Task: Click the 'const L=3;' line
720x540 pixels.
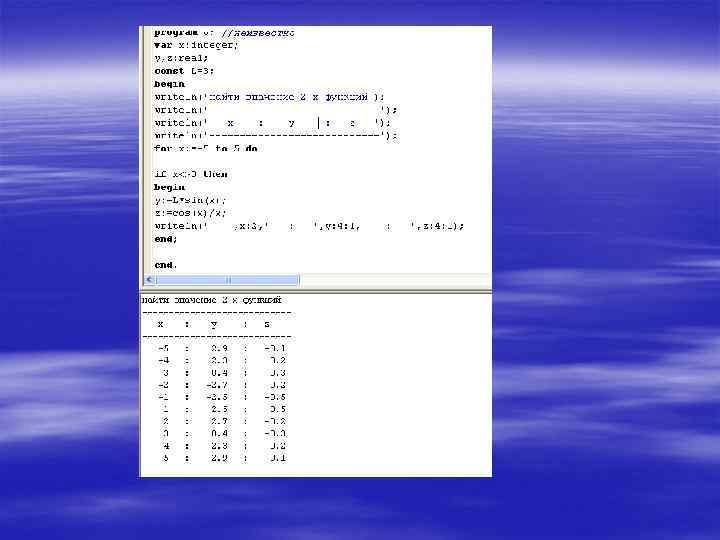Action: click(184, 71)
